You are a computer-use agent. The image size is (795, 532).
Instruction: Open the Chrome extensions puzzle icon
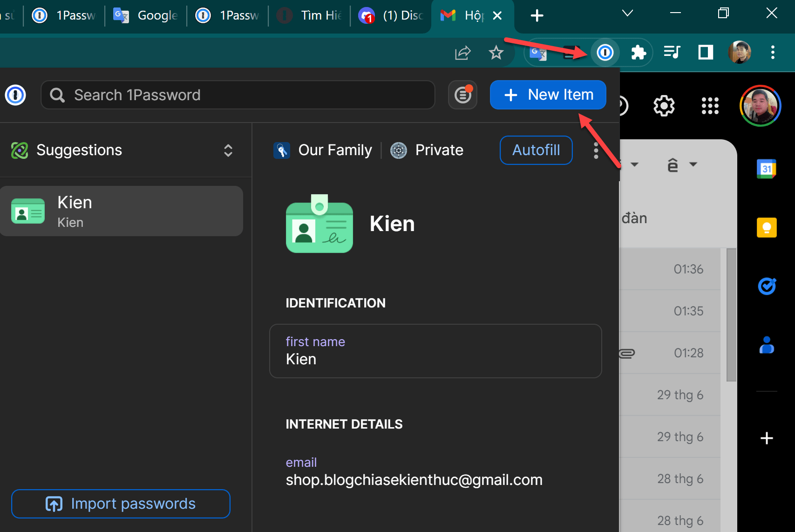[x=639, y=52]
